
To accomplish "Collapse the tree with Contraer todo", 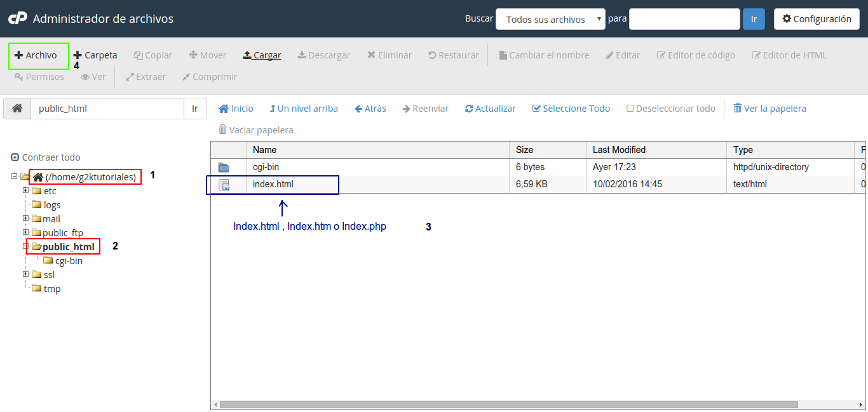I will [46, 157].
